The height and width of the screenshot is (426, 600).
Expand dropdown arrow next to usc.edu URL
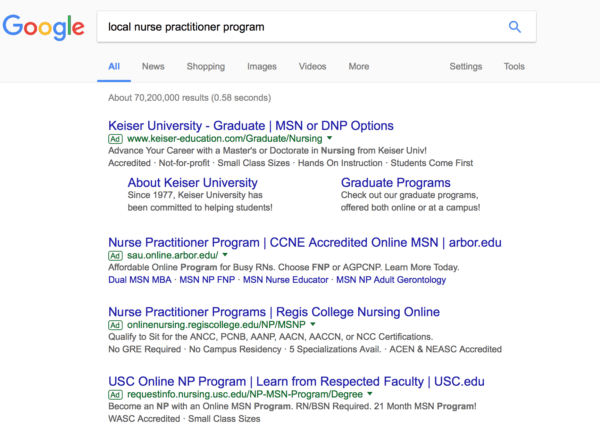[x=370, y=393]
